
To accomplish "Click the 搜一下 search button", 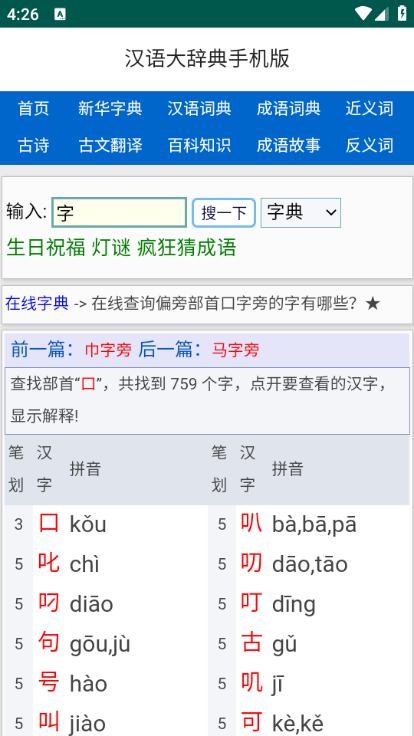I will coord(224,213).
